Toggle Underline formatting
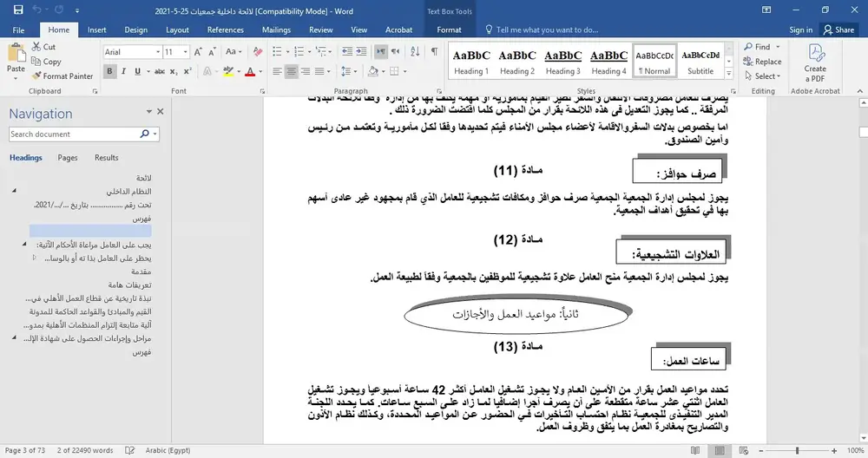Screen dimensions: 868x458 [137, 71]
